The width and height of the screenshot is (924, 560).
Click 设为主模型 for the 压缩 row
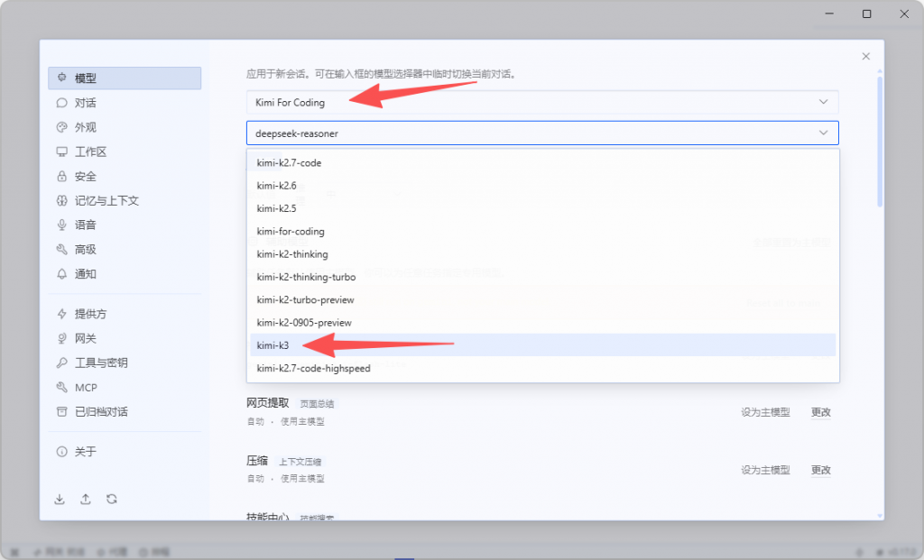click(765, 470)
